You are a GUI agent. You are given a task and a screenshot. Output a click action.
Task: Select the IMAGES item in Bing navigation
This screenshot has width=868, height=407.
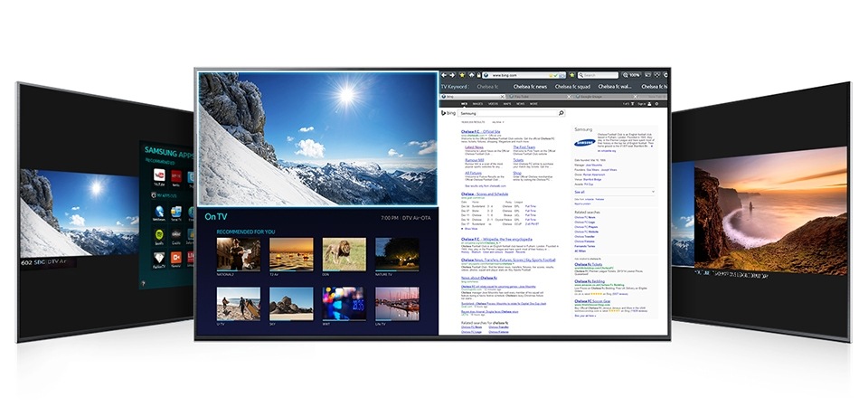pos(477,103)
